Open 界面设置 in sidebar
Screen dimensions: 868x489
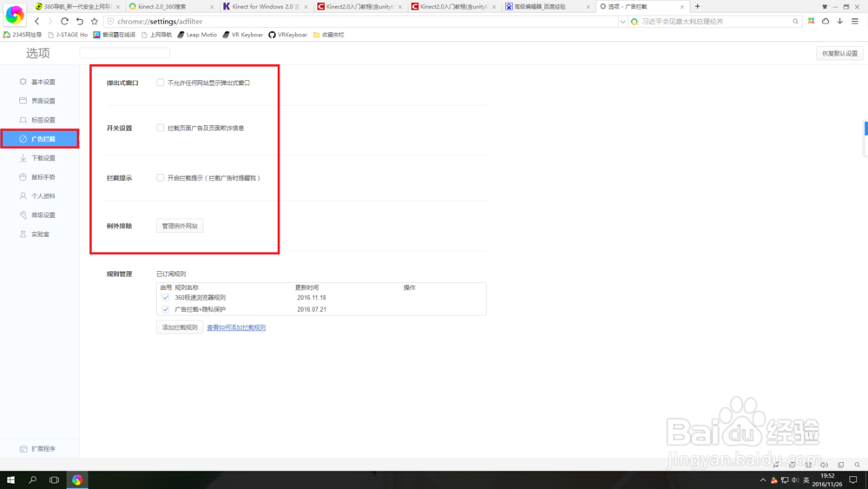(40, 101)
